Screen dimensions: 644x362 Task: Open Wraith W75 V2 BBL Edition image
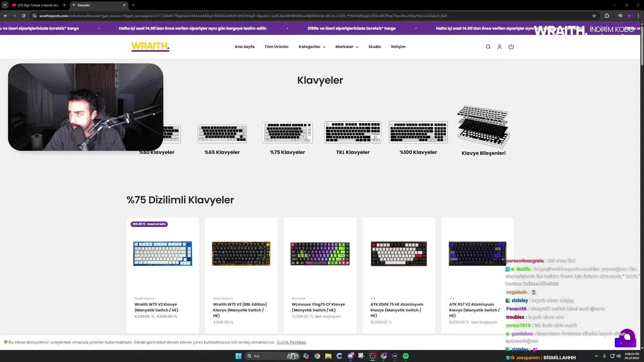point(241,253)
